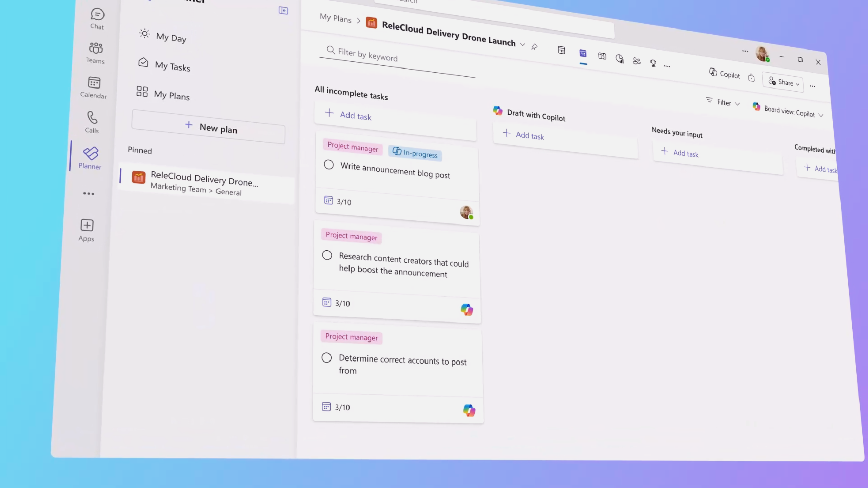Image resolution: width=868 pixels, height=488 pixels.
Task: Open the plan members list
Action: click(637, 61)
